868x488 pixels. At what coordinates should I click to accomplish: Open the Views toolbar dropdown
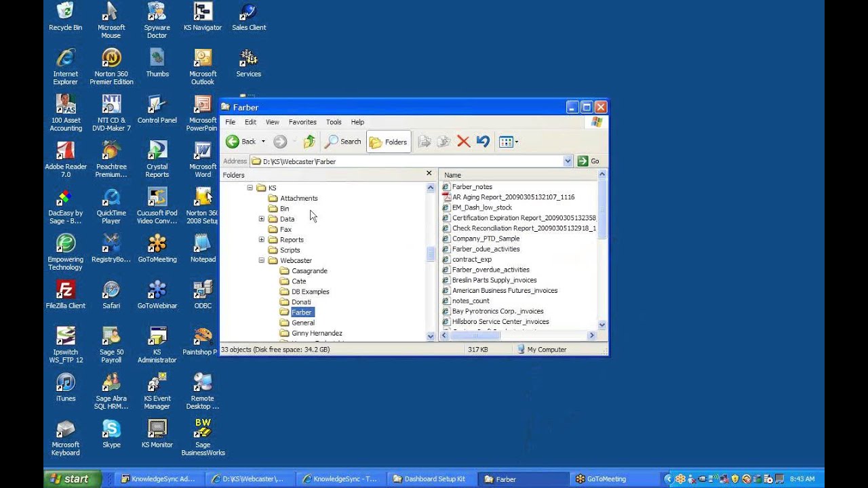click(509, 142)
